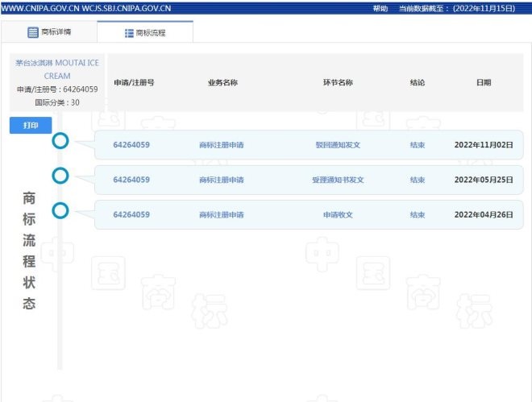
Task: Click the list icon beside 商标流程
Action: click(129, 33)
